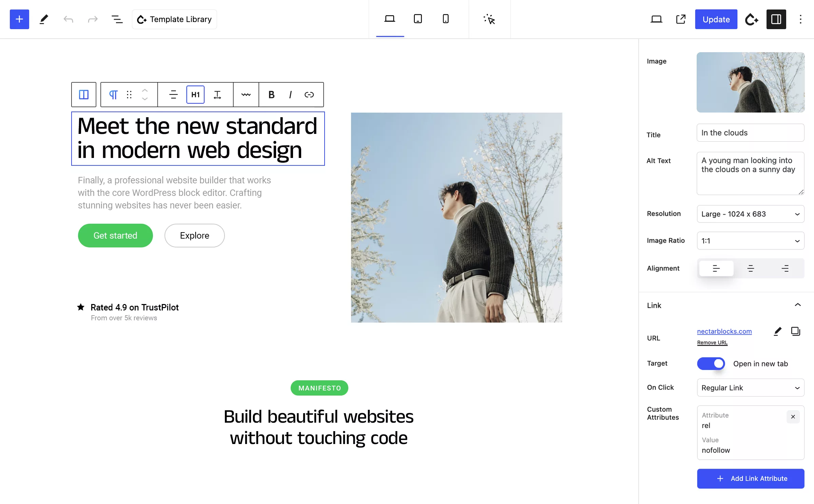This screenshot has height=504, width=814.
Task: Activate the click-select cursor tool
Action: pyautogui.click(x=489, y=19)
